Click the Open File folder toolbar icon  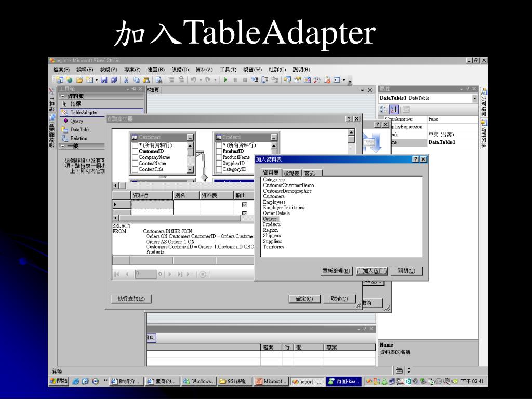pos(79,80)
